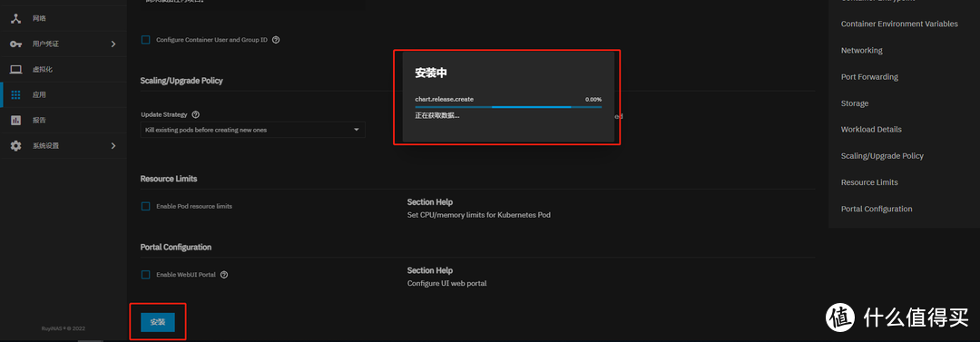Image resolution: width=980 pixels, height=342 pixels.
Task: Click the 安装 button
Action: pos(158,322)
